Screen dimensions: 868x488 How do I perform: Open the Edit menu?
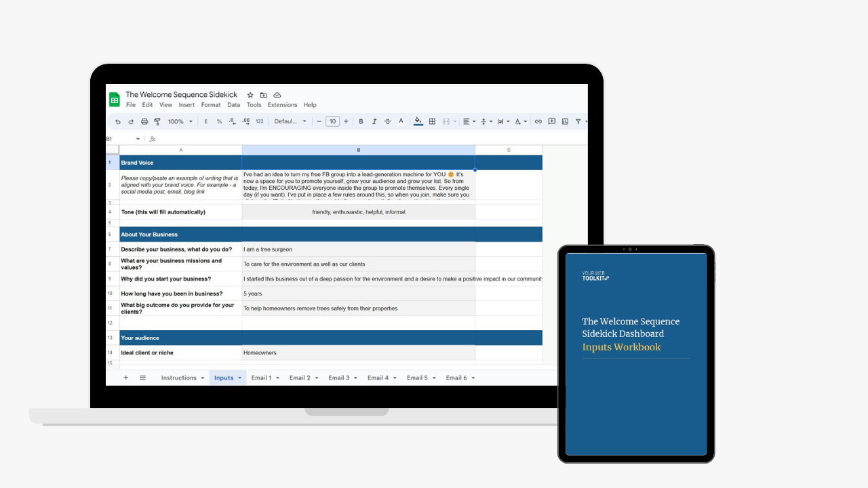click(147, 105)
